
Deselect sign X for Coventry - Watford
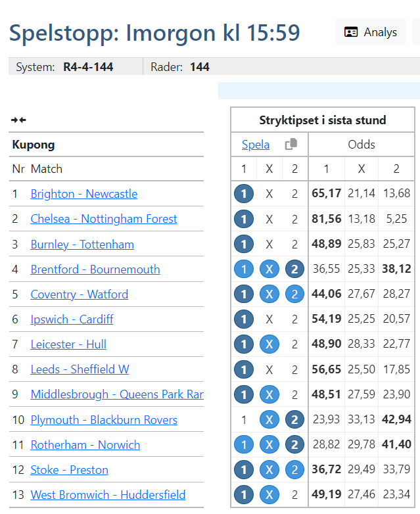(269, 294)
